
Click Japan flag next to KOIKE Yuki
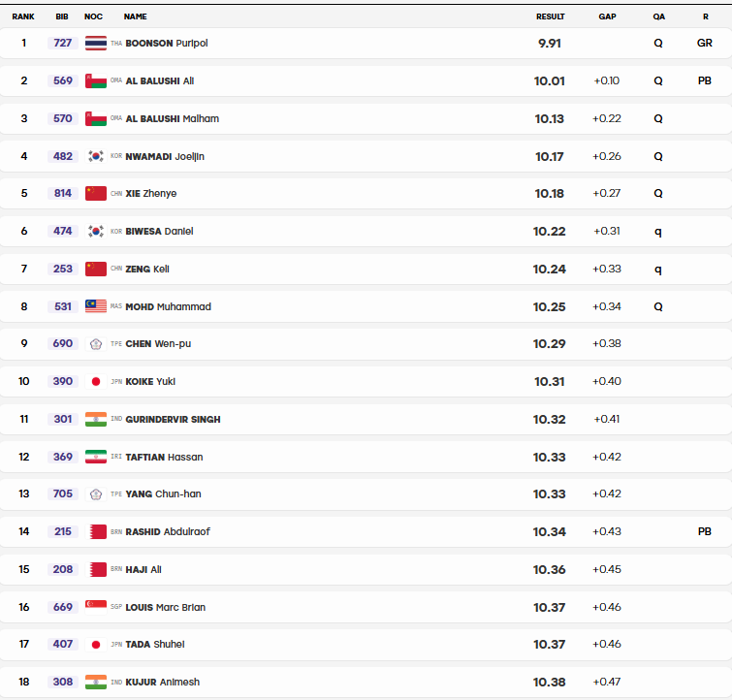[x=96, y=382]
